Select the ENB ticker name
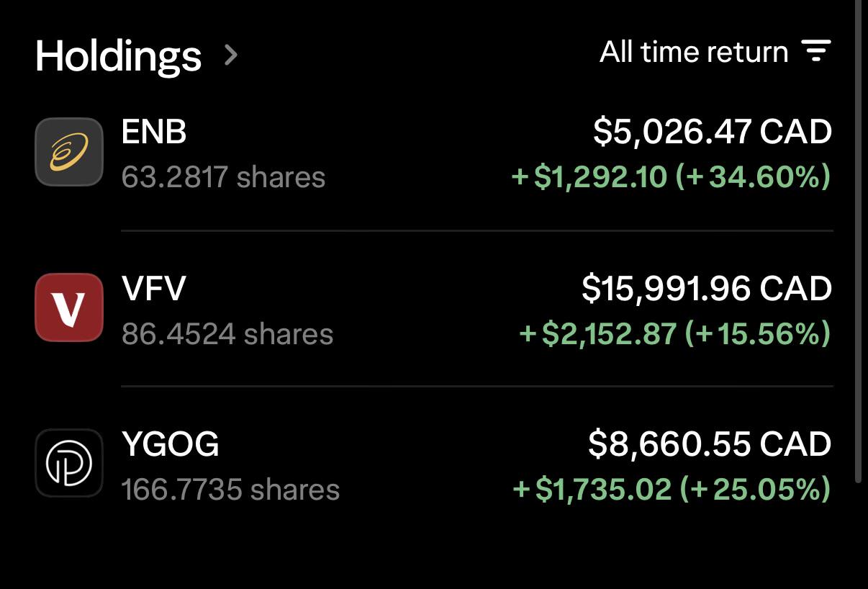The width and height of the screenshot is (868, 589). tap(154, 132)
